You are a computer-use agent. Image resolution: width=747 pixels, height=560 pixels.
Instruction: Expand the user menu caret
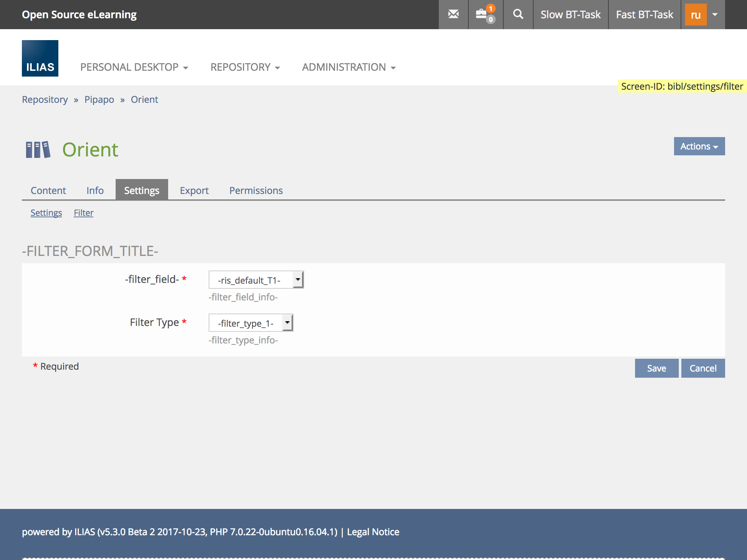point(715,15)
